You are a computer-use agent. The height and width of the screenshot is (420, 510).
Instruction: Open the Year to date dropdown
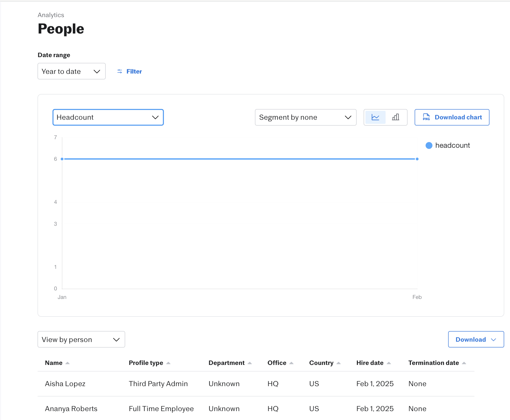pyautogui.click(x=71, y=71)
